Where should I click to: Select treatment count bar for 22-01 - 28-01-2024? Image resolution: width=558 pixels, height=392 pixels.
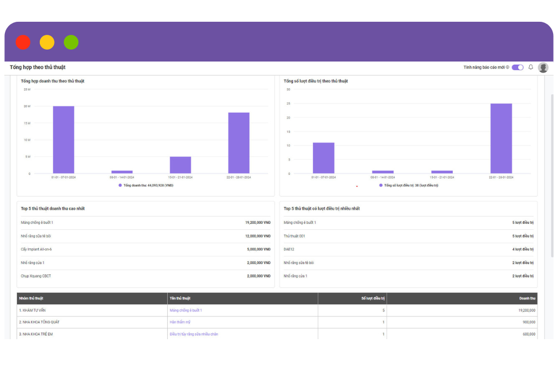pos(501,139)
